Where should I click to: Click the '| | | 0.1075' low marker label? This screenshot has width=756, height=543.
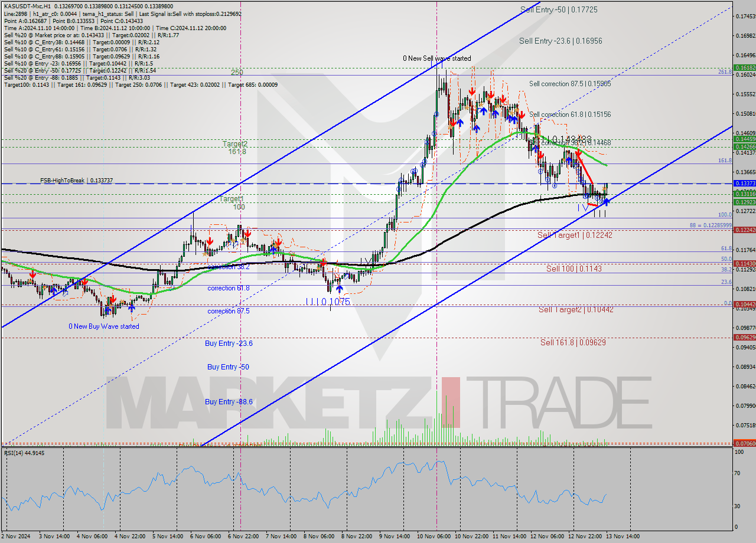tap(328, 302)
